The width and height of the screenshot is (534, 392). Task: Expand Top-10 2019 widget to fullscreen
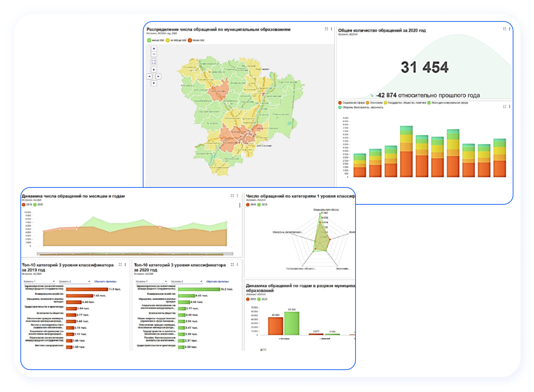[x=120, y=264]
